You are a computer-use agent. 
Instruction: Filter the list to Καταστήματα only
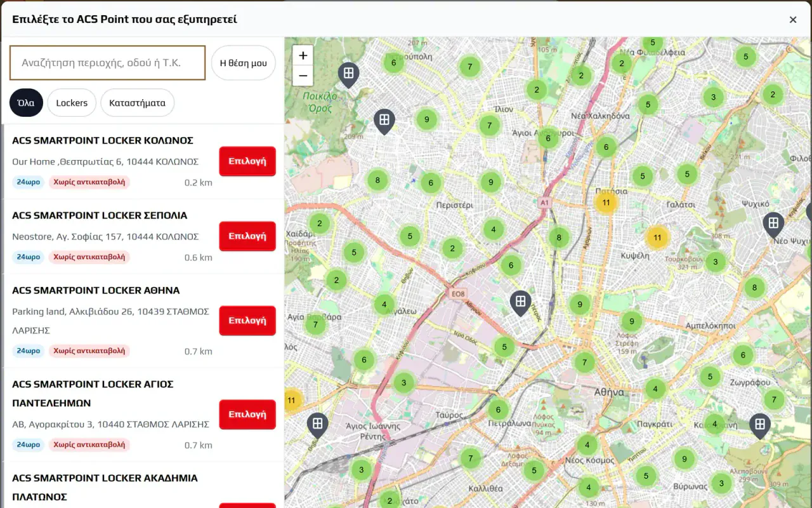[137, 103]
